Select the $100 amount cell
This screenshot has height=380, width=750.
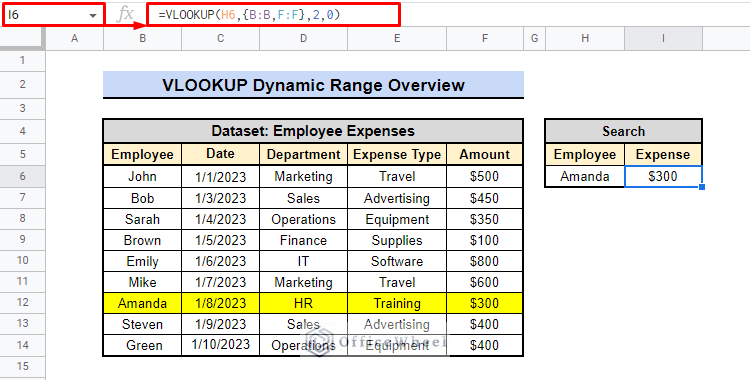[x=485, y=240]
